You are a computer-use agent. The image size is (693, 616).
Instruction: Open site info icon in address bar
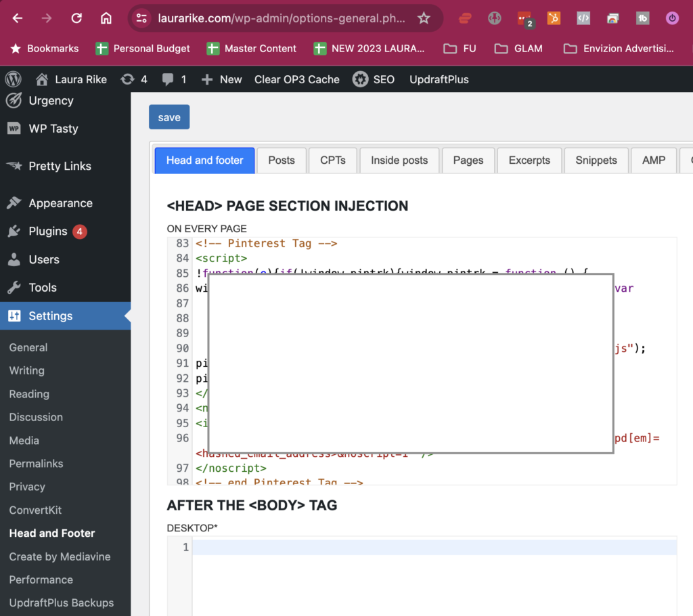click(141, 18)
